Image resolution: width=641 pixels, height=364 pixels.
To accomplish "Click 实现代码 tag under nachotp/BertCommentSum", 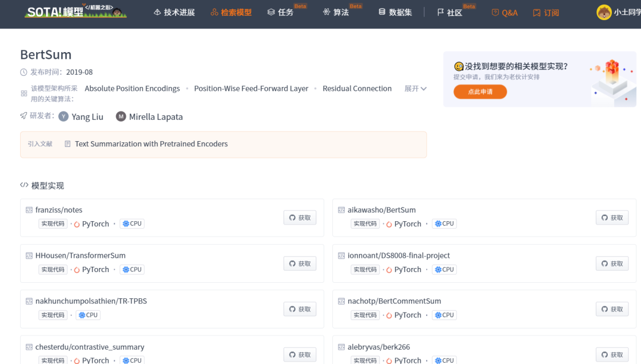I will (x=365, y=315).
